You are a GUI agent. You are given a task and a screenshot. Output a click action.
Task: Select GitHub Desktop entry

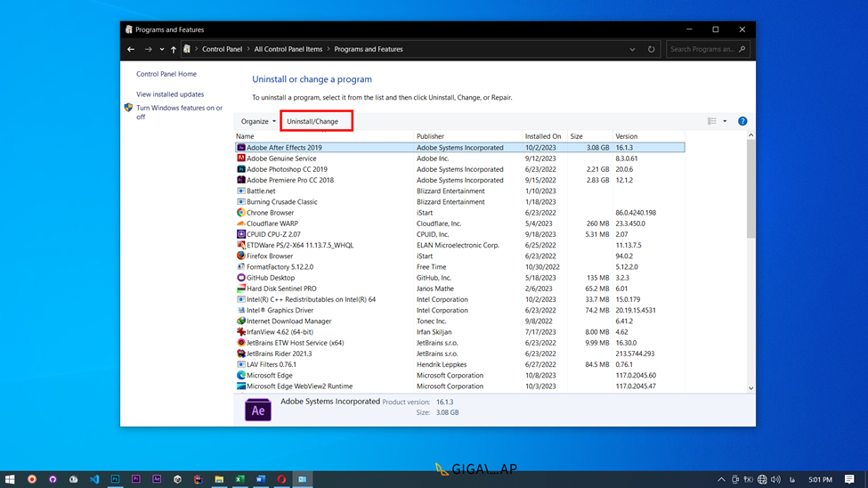270,278
